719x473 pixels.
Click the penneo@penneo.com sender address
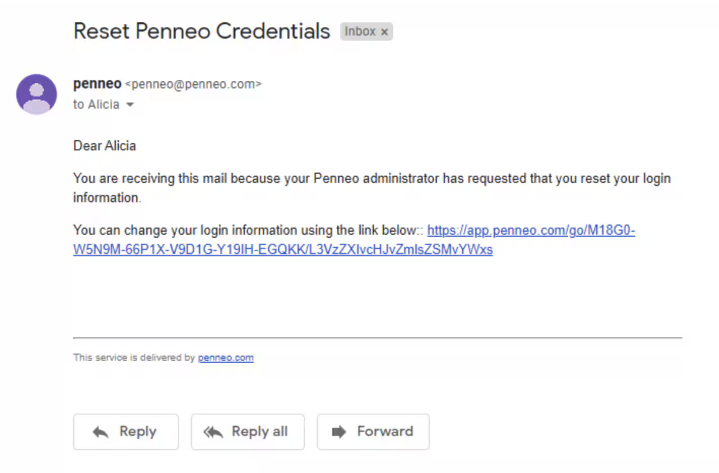194,84
